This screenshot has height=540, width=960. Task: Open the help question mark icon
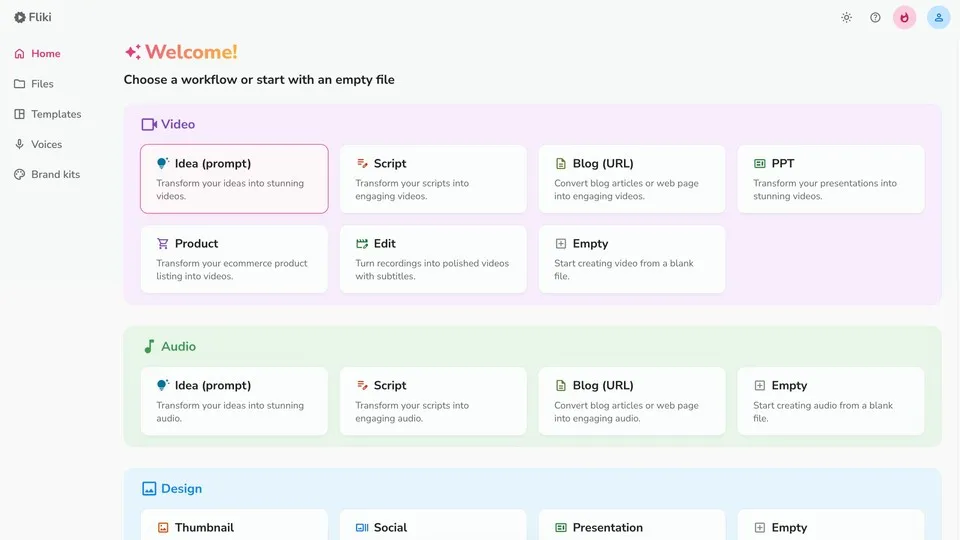point(876,18)
